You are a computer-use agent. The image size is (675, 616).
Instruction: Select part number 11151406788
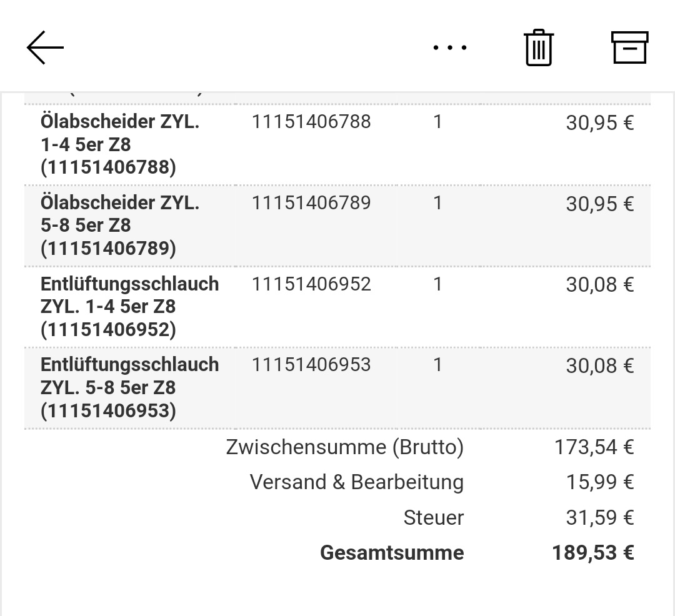(311, 122)
